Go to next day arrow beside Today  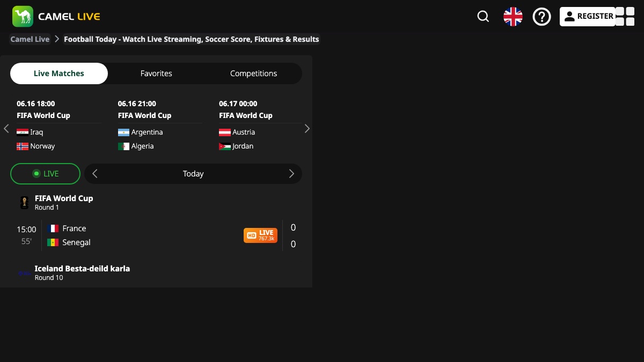[x=291, y=174]
